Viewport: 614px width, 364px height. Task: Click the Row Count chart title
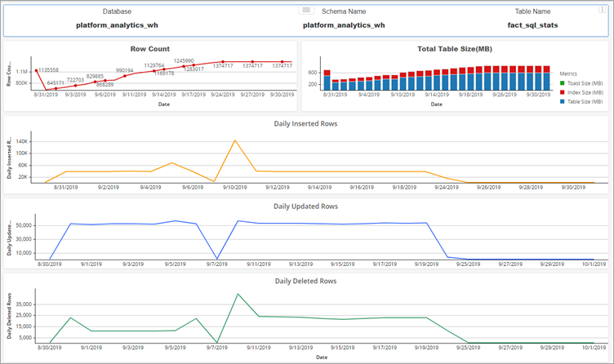[149, 49]
